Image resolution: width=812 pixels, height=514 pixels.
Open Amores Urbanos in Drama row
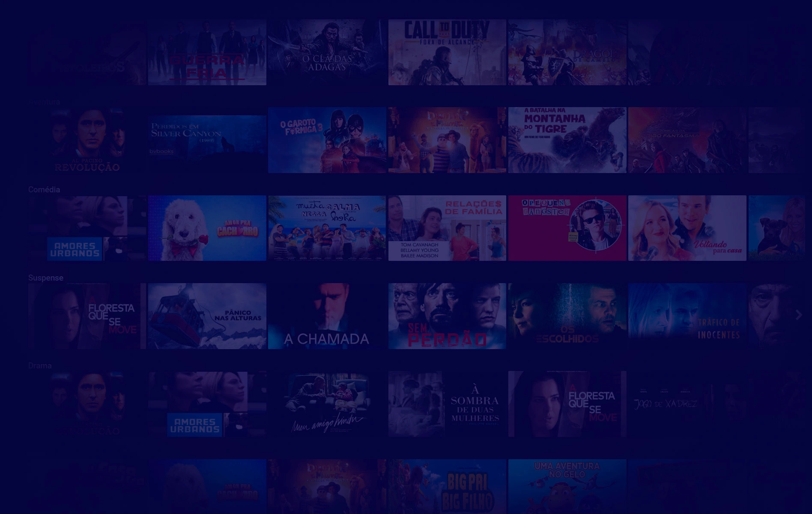coord(207,404)
